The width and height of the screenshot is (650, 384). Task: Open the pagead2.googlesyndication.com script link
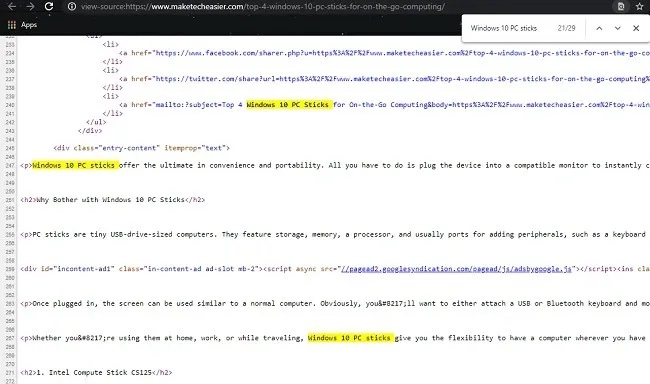pyautogui.click(x=456, y=269)
